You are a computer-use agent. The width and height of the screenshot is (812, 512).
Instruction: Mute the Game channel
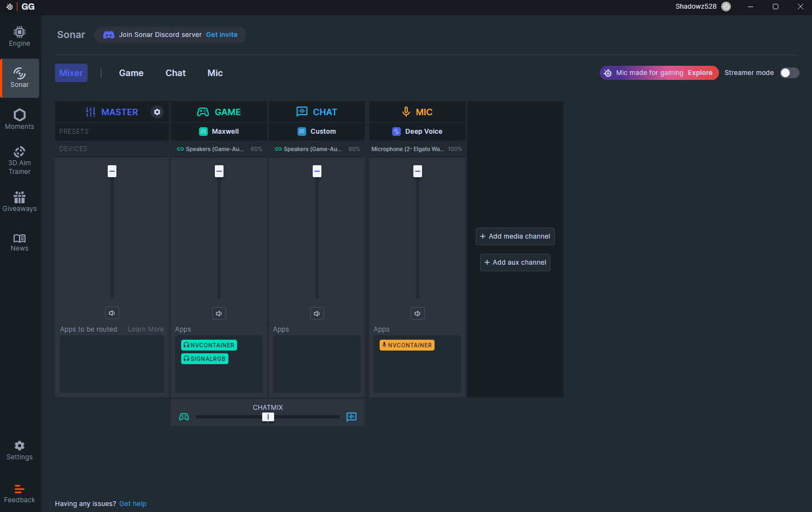219,314
